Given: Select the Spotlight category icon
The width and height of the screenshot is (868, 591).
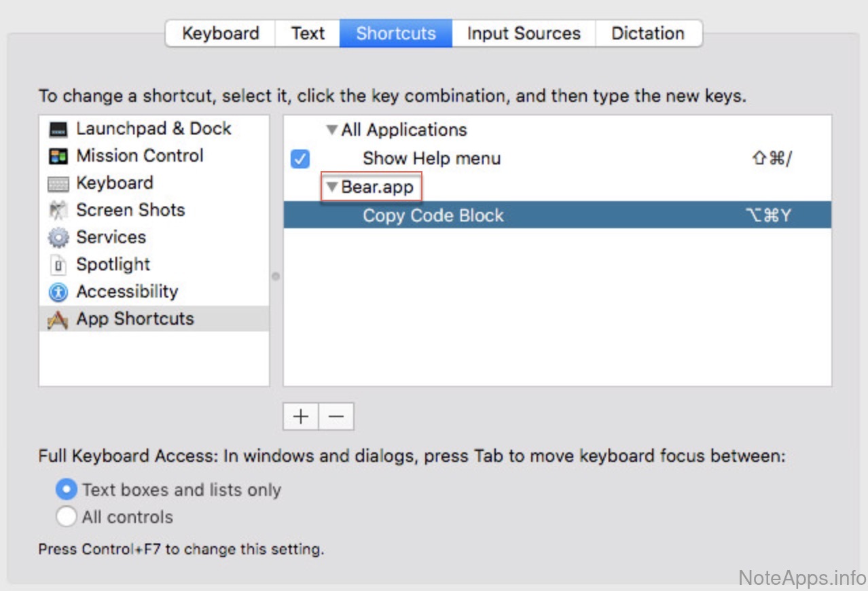Looking at the screenshot, I should tap(59, 265).
